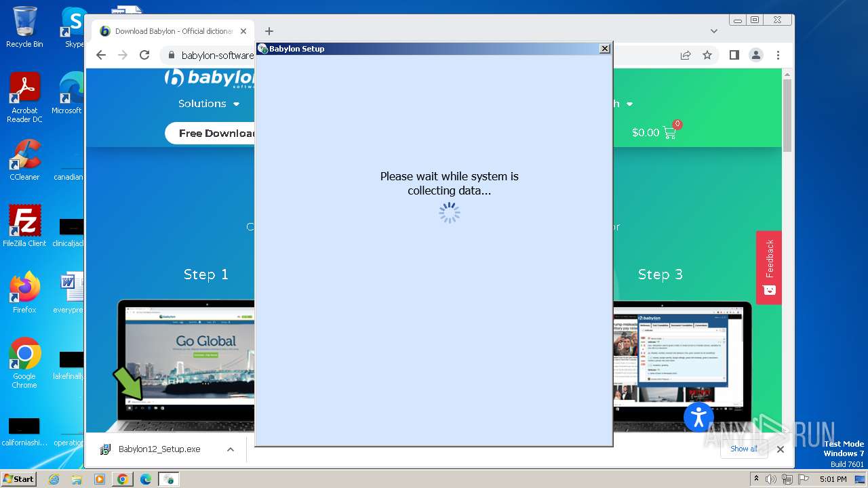Bookmark this page with star icon
The image size is (868, 488).
point(707,55)
